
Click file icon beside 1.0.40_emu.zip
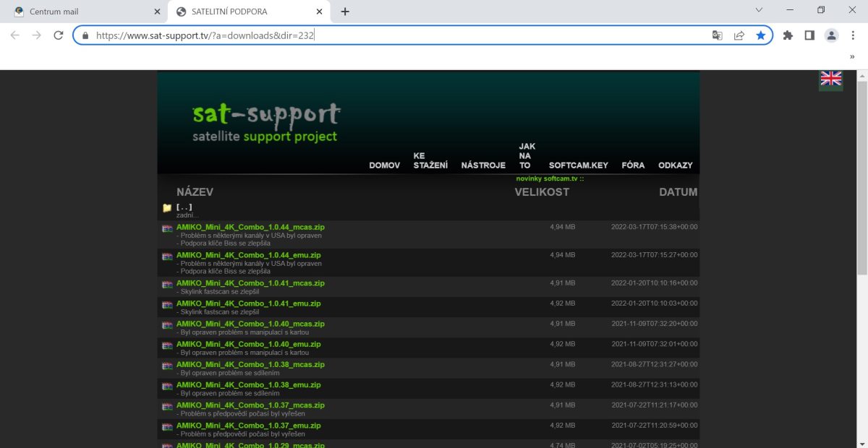tap(167, 345)
